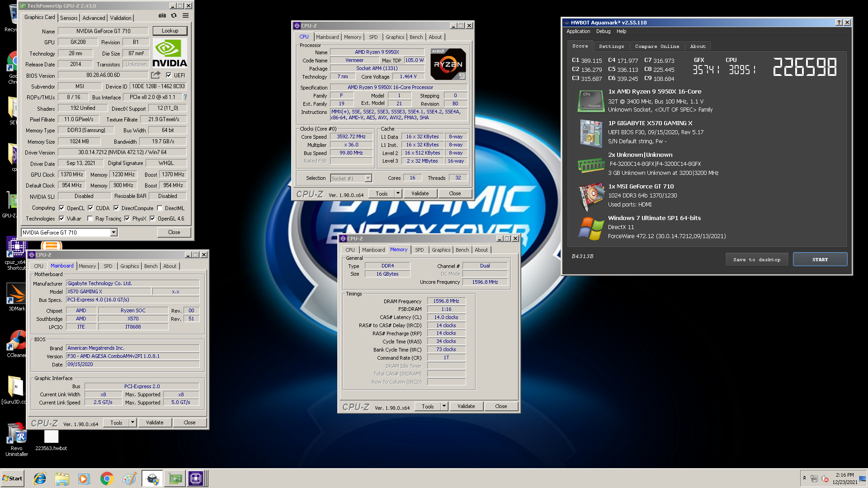The width and height of the screenshot is (868, 488).
Task: Toggle OpenCL checkbox
Action: point(61,208)
